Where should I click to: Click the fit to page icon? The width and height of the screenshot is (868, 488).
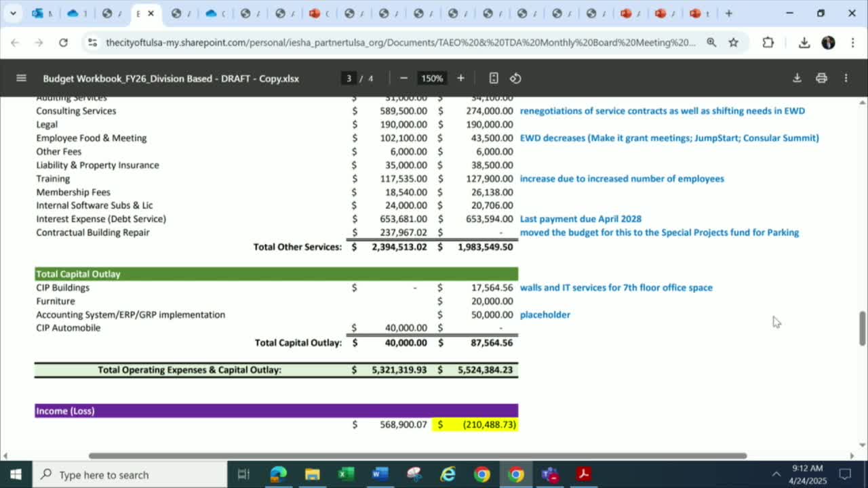pyautogui.click(x=494, y=78)
